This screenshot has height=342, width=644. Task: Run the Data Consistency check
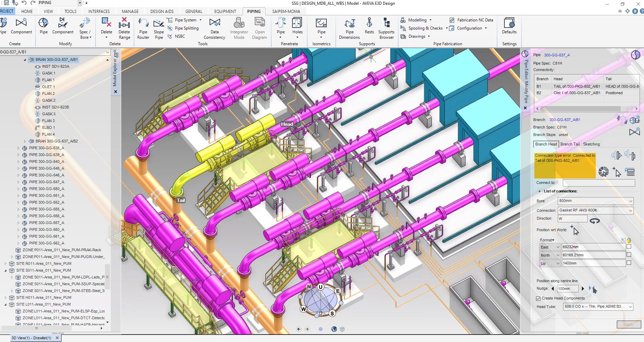214,28
